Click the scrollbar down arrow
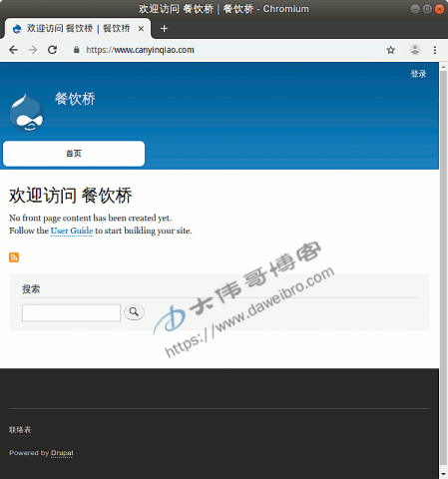The height and width of the screenshot is (479, 448). [443, 473]
